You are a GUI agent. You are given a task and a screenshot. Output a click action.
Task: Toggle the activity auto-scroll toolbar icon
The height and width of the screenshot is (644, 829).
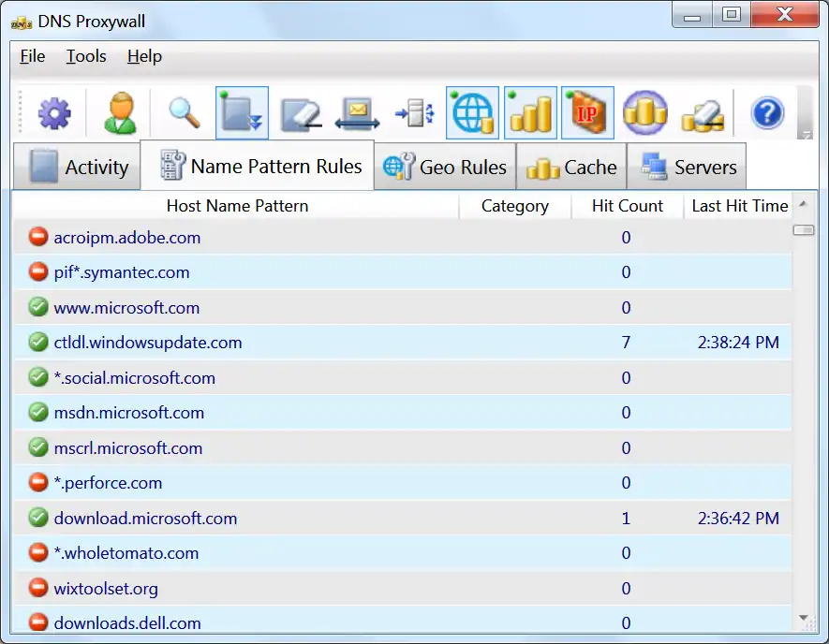tap(243, 113)
